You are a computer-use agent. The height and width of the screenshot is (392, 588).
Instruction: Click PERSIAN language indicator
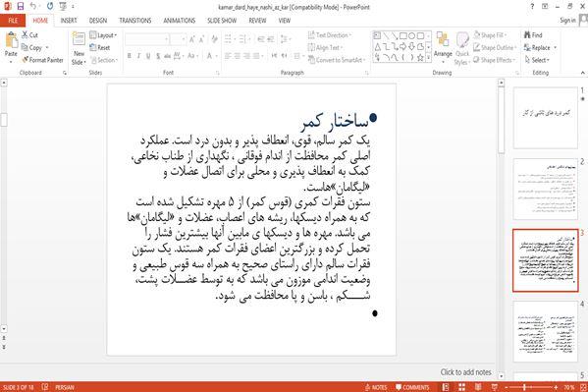pos(65,387)
